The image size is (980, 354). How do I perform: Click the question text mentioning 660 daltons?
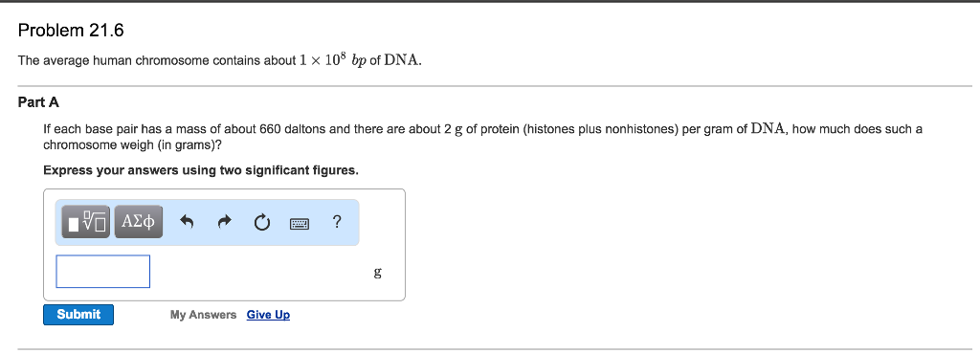482,130
